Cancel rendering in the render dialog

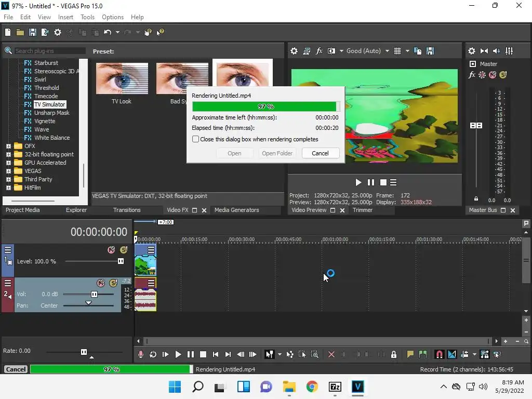[320, 153]
